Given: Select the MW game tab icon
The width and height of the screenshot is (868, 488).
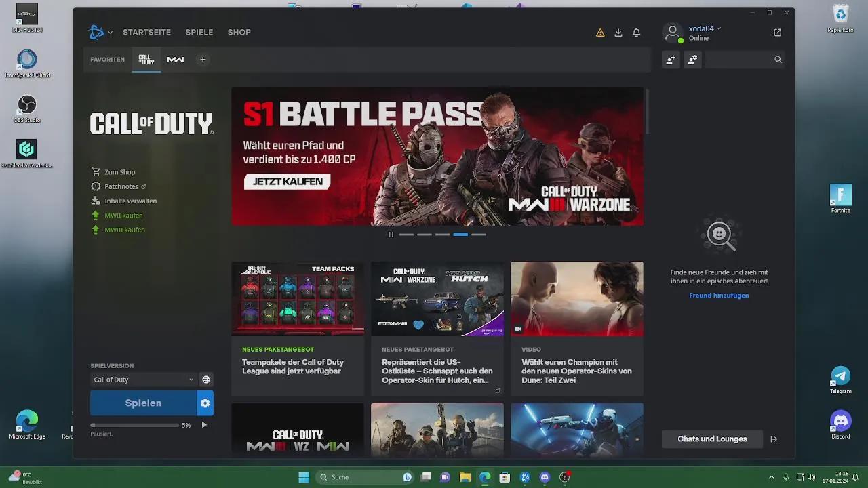Looking at the screenshot, I should 176,60.
